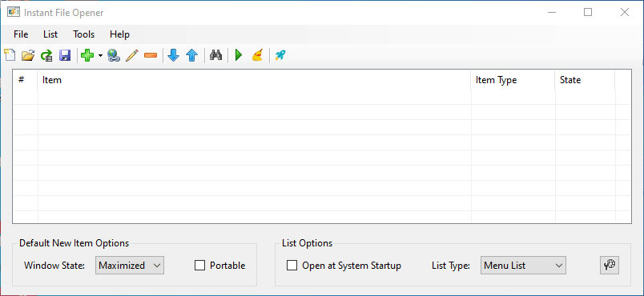Click the Item Type column header
The image size is (644, 296).
(513, 80)
